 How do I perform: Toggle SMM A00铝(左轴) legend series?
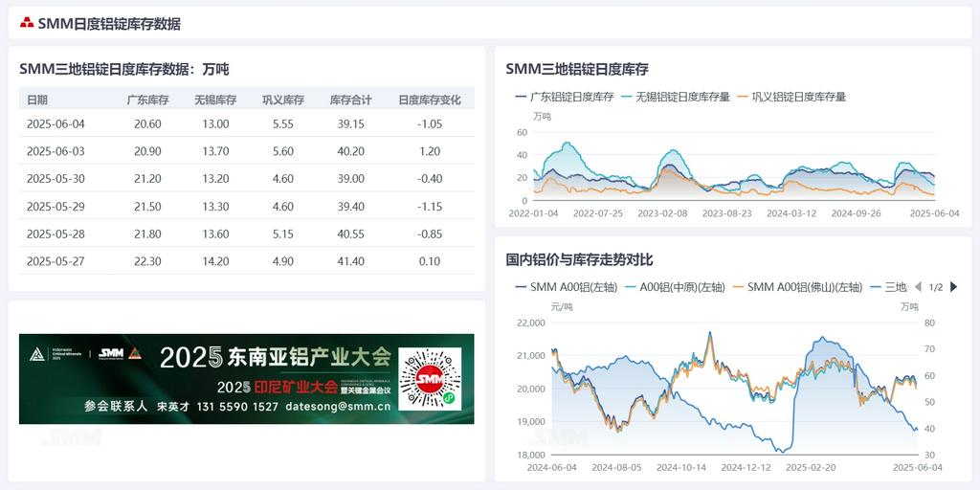point(566,287)
